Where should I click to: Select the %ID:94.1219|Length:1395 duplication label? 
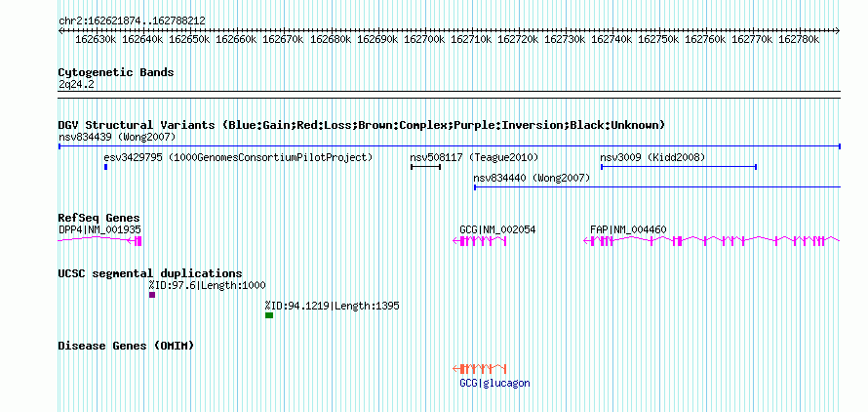click(333, 307)
